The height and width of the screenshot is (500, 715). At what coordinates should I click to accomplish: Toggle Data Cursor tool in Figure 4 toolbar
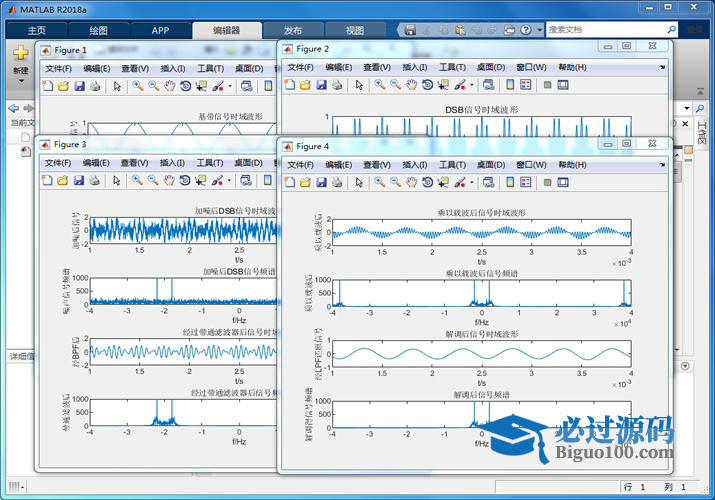coord(443,182)
